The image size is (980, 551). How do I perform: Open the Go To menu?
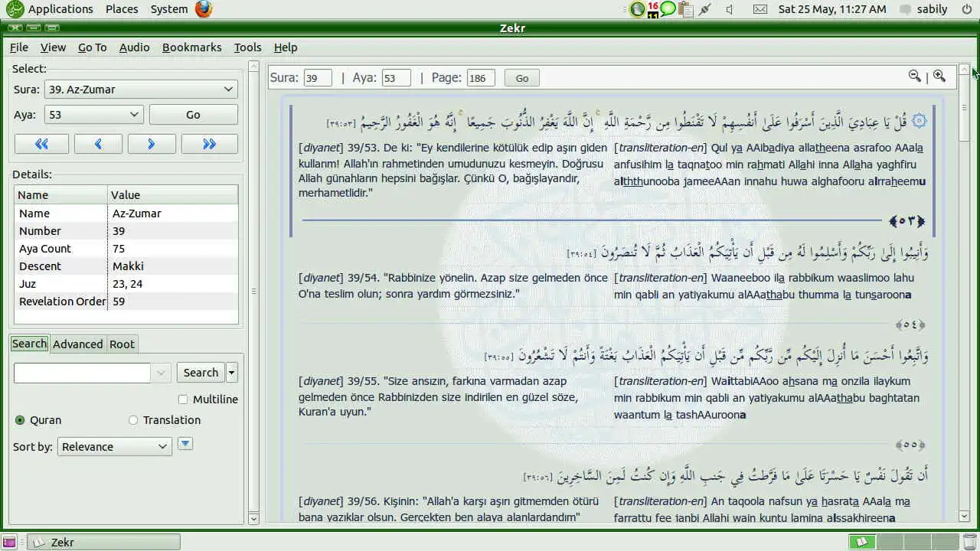(x=93, y=47)
